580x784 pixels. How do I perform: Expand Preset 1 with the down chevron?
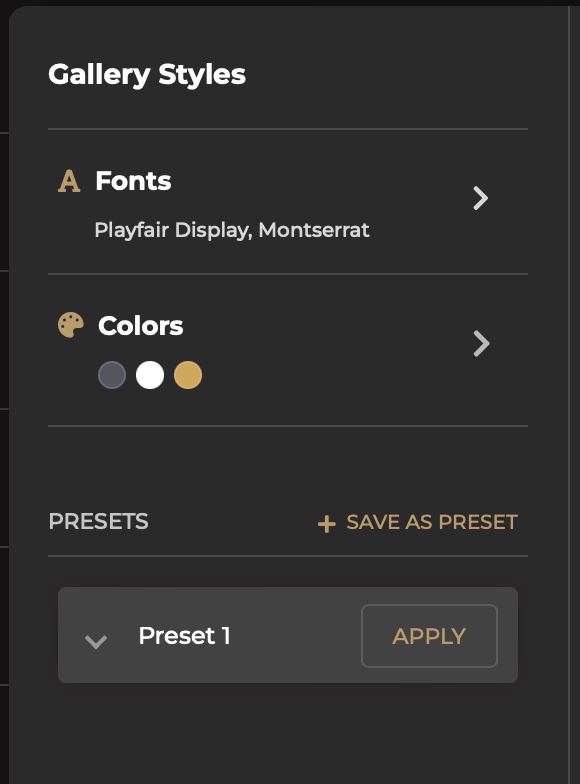[x=96, y=641]
